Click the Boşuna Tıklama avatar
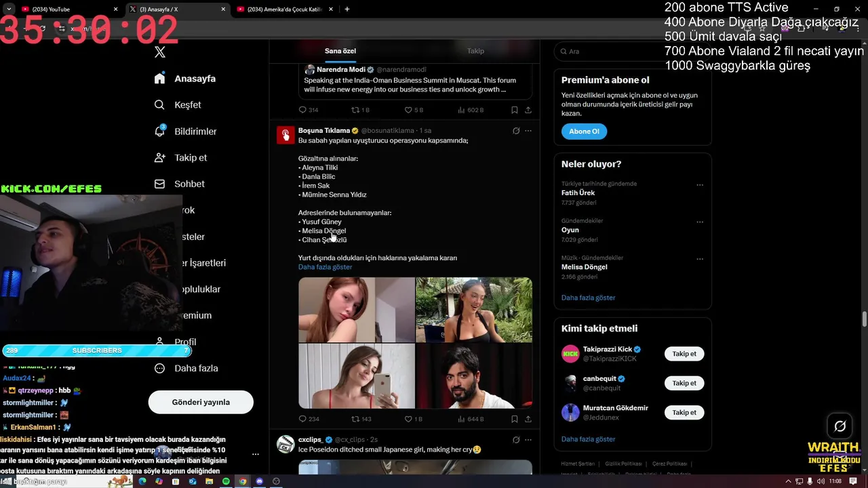 285,135
